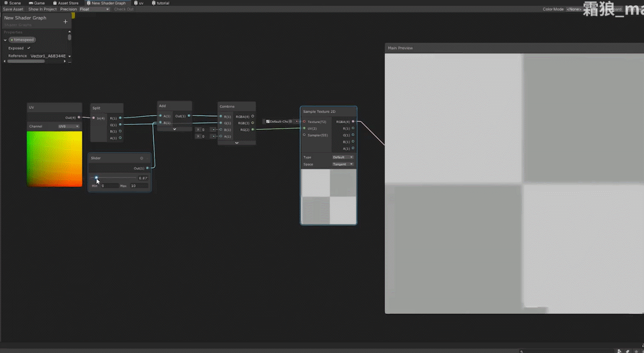Screen dimensions: 644x353
Task: Open the texture object picker circle icon
Action: tap(290, 122)
